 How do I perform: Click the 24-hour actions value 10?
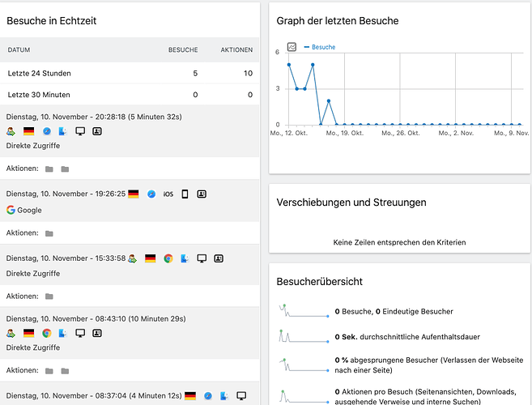coord(248,74)
